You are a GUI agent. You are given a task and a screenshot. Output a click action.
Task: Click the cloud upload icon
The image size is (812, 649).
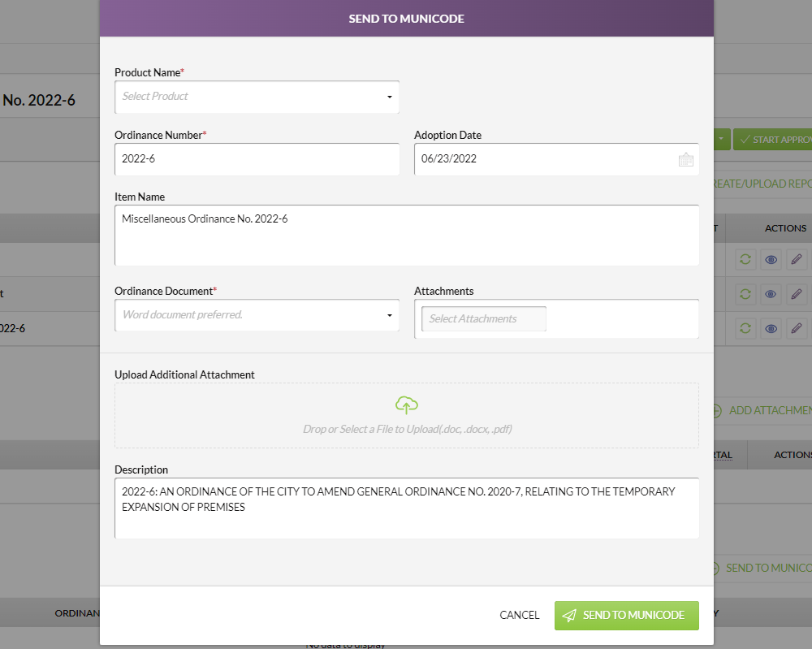[407, 405]
